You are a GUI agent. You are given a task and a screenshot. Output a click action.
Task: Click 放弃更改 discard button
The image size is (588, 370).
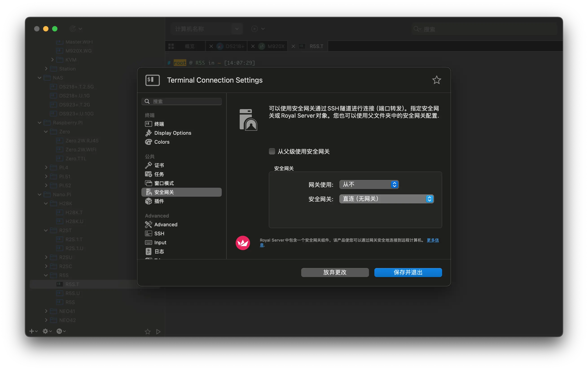(335, 272)
